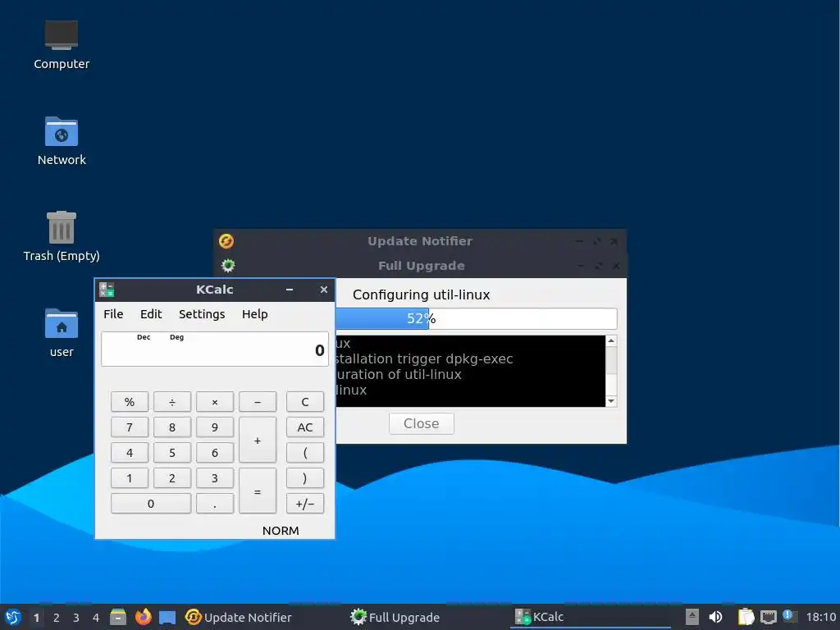Select workspace 1 in the panel
The width and height of the screenshot is (840, 630).
(36, 618)
